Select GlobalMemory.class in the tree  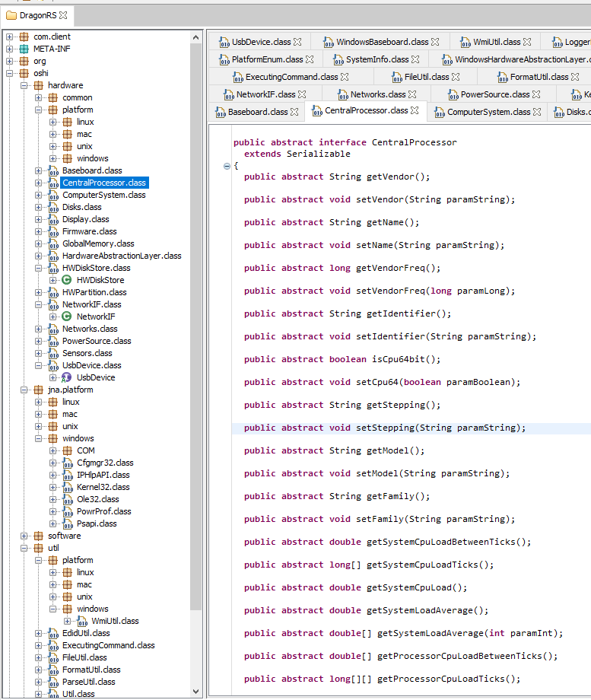point(98,243)
